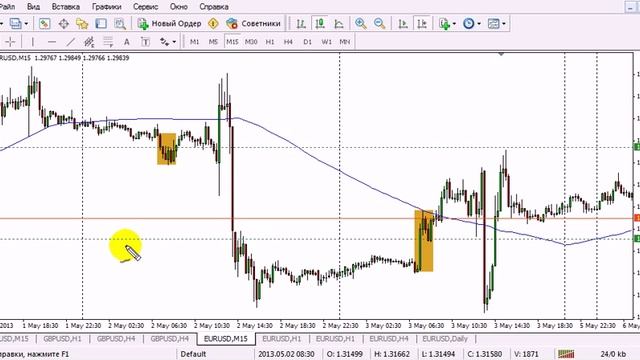Image resolution: width=640 pixels, height=360 pixels.
Task: Click the Default profile status field
Action: [193, 354]
